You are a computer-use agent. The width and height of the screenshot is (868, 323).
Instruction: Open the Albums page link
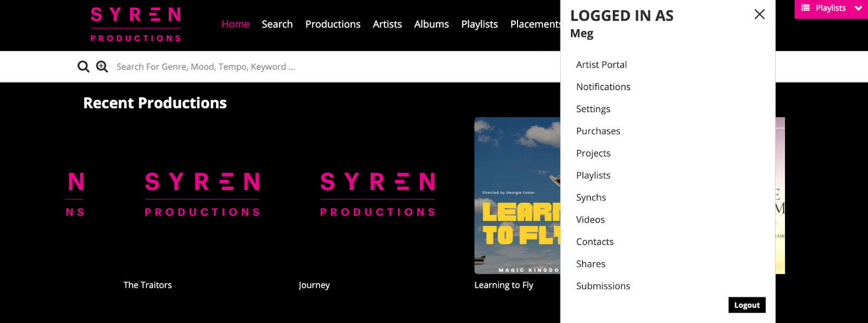click(431, 24)
